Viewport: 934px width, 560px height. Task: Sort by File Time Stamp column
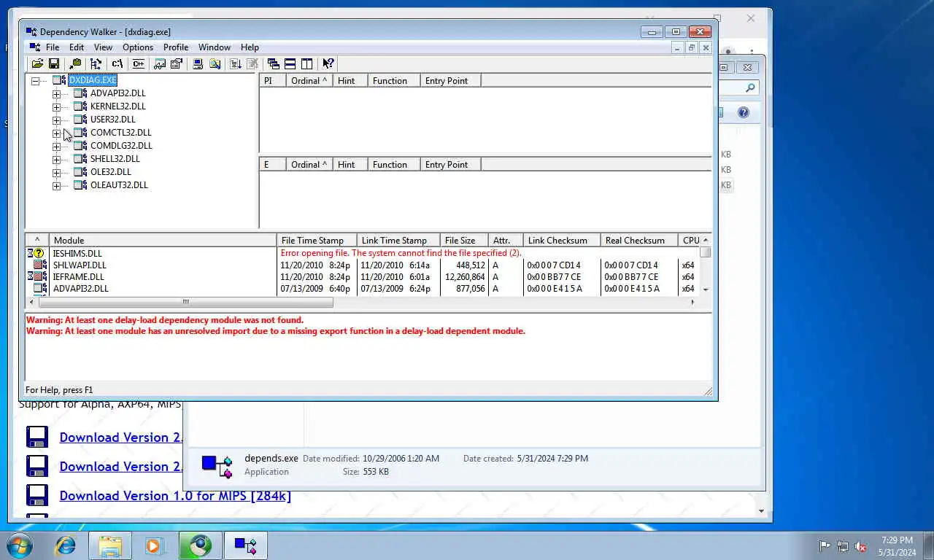coord(317,240)
